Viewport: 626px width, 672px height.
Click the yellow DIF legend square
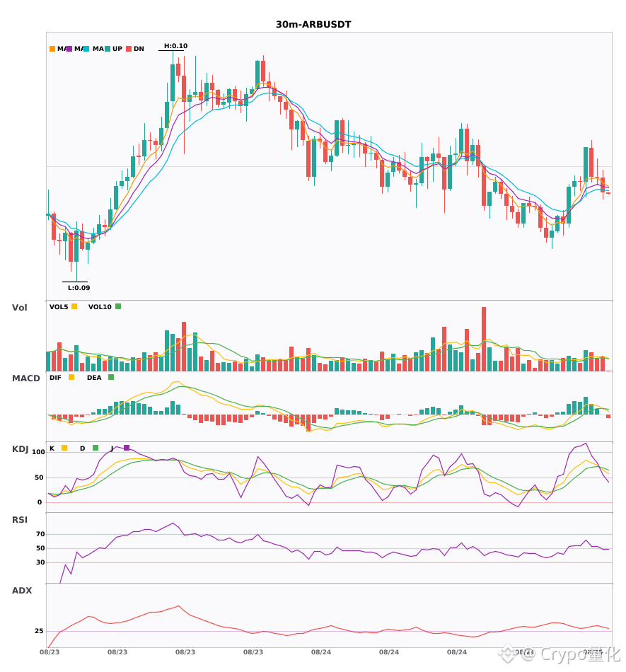coord(71,377)
